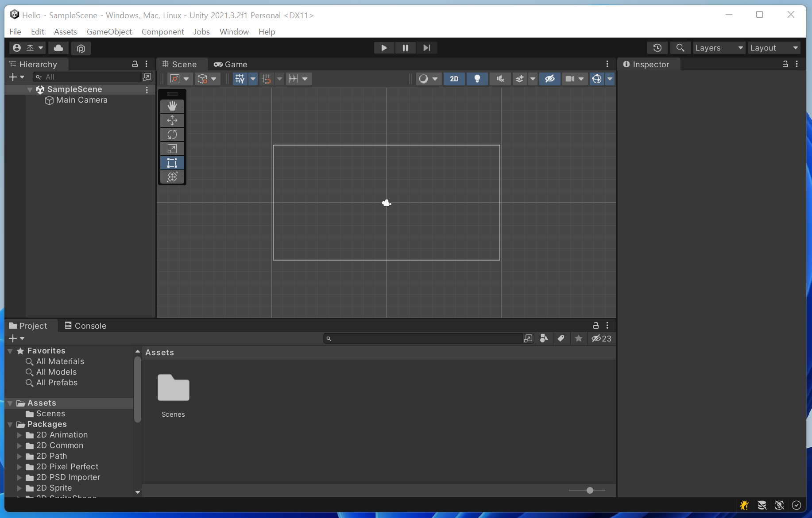Click the Pause button

click(x=405, y=48)
